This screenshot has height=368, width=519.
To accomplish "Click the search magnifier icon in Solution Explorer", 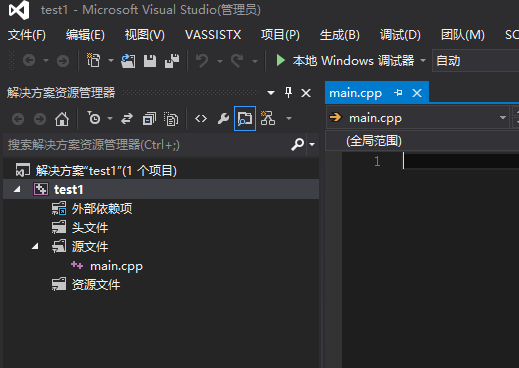I will [297, 145].
